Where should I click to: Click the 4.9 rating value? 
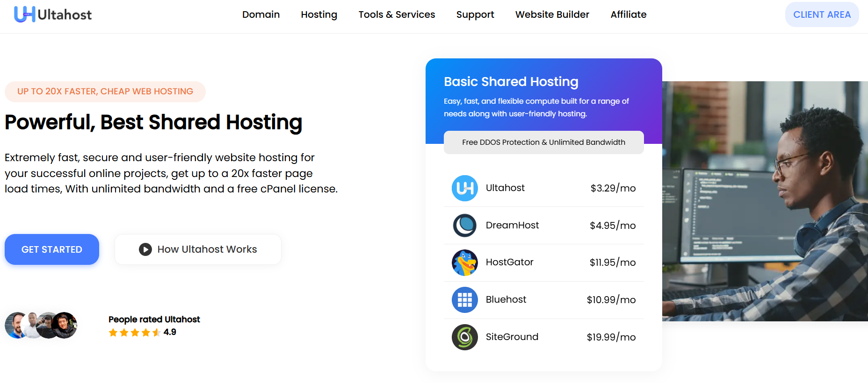click(x=170, y=332)
